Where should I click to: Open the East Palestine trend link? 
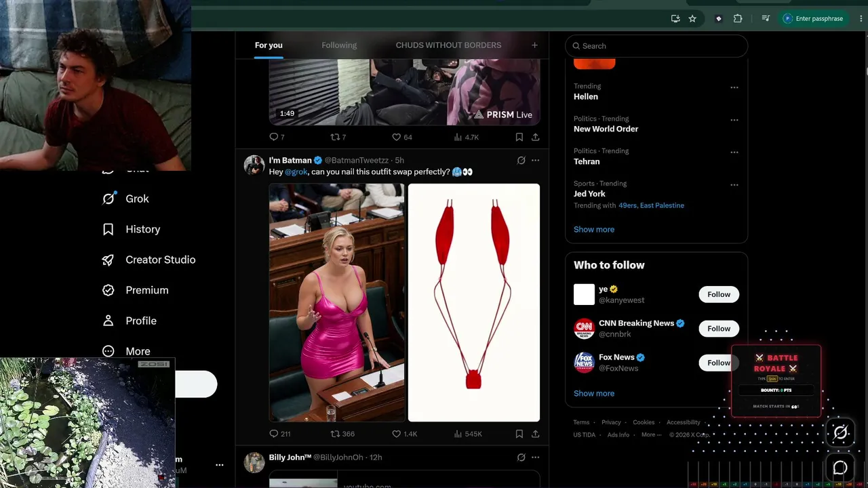[x=663, y=205]
